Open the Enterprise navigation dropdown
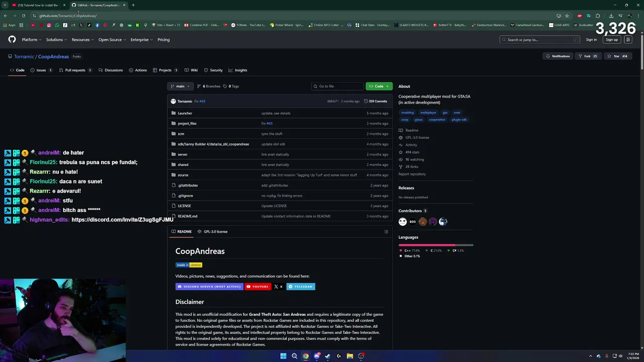Screen dimensions: 644x362 141,40
